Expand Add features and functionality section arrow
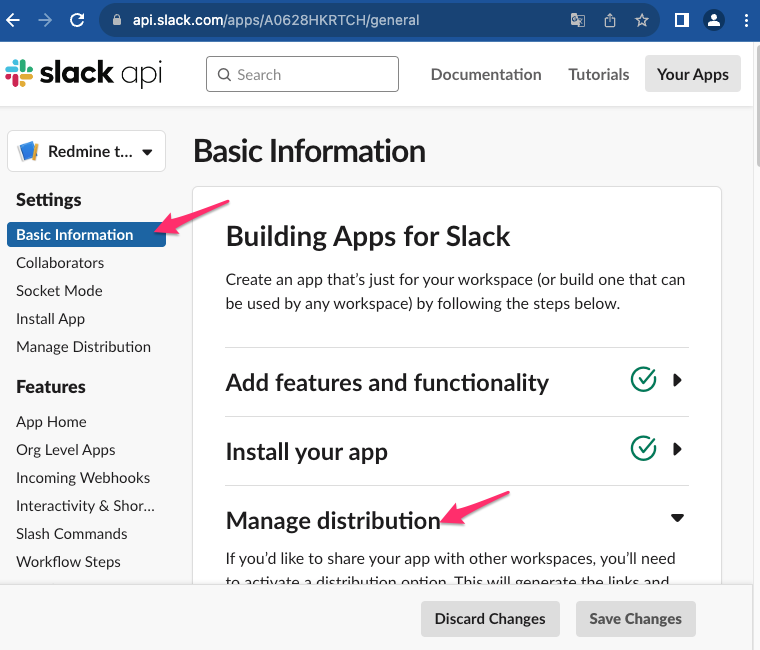Screen dimensions: 760x650 coord(678,380)
